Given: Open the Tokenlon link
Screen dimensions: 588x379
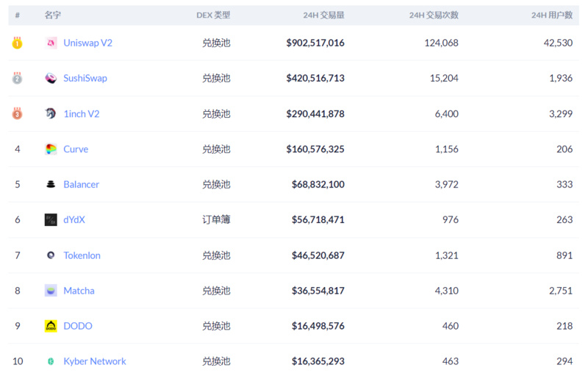Looking at the screenshot, I should 82,255.
